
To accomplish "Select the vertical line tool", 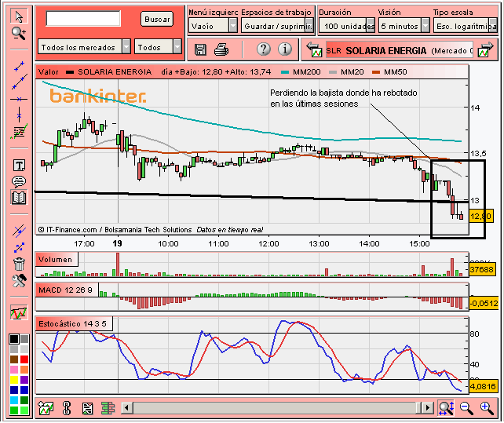I will click(20, 115).
